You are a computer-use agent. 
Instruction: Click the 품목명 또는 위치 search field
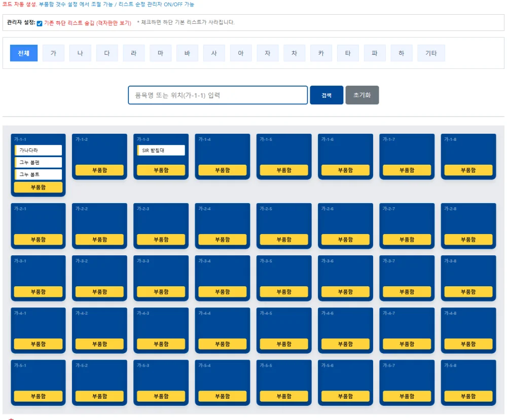pos(218,95)
